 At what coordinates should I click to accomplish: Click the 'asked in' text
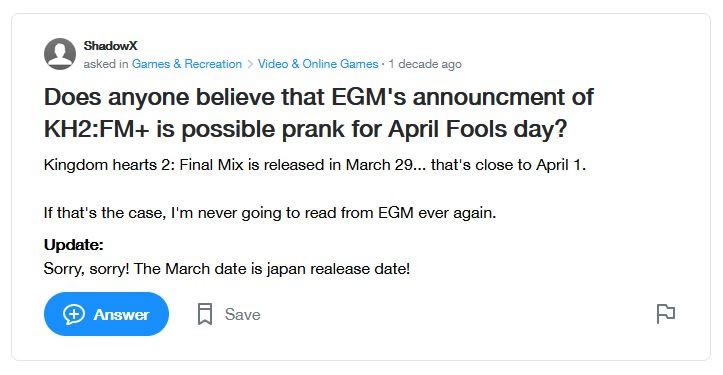click(106, 64)
